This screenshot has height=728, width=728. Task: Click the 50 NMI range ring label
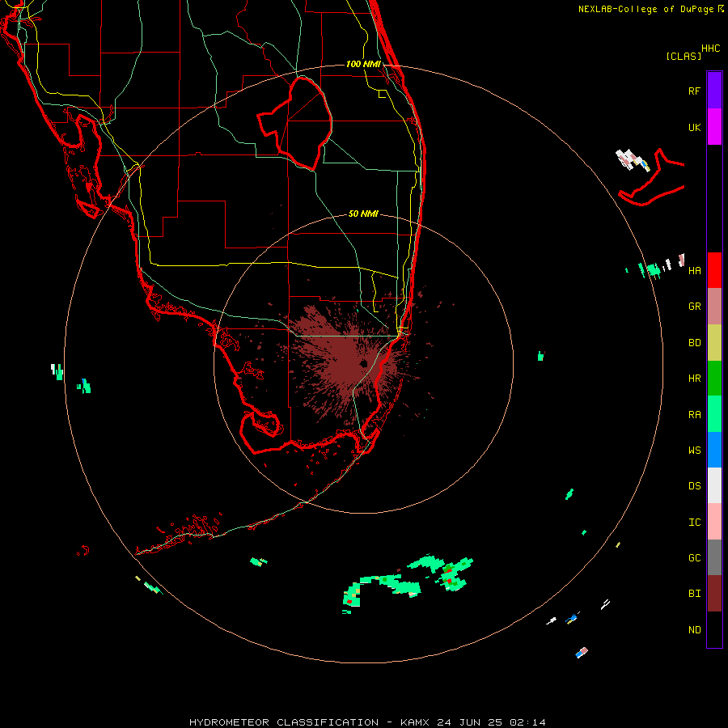pos(363,214)
